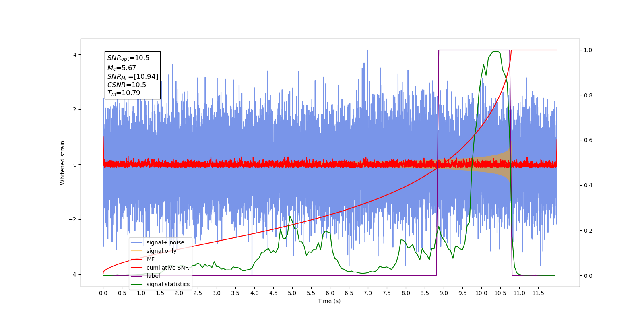Screen dimensions: 644x322
Task: Click the 7.5 x-axis tick label
Action: [x=387, y=293]
